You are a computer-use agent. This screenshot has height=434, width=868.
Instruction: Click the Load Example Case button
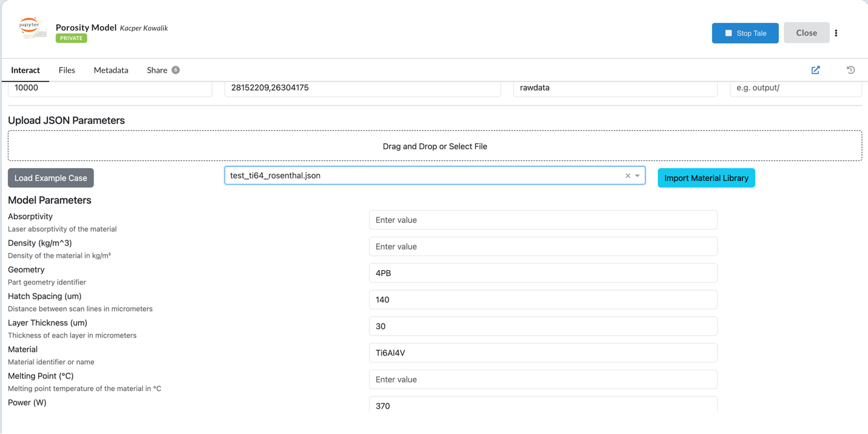[50, 177]
